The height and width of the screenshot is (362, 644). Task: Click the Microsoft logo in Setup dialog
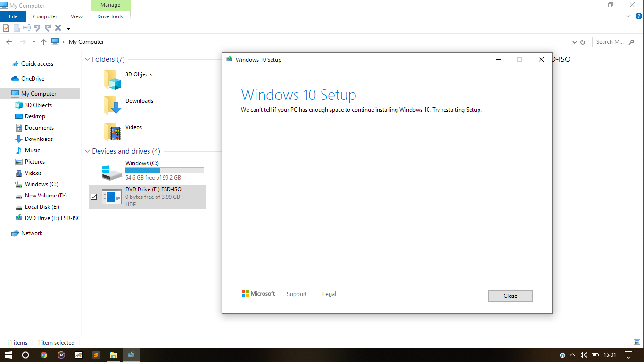258,294
